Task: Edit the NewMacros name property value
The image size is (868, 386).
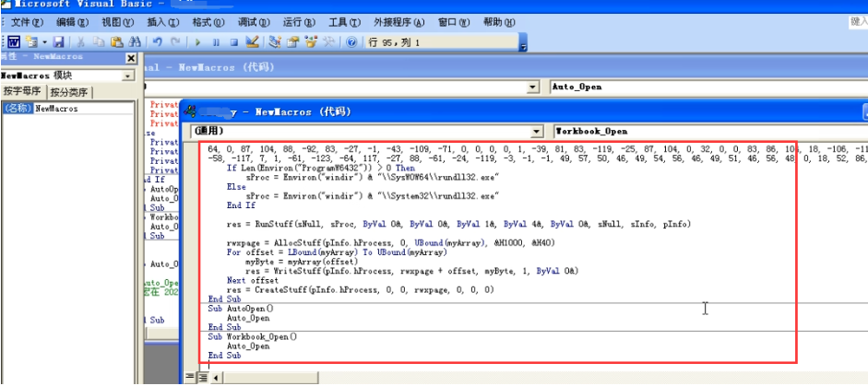Action: (84, 109)
